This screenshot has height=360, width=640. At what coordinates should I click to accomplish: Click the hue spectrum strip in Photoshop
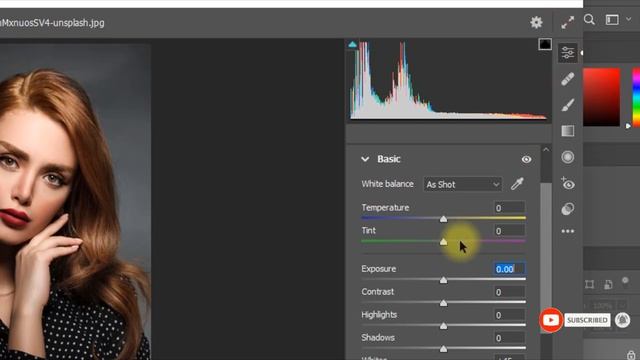coord(636,97)
